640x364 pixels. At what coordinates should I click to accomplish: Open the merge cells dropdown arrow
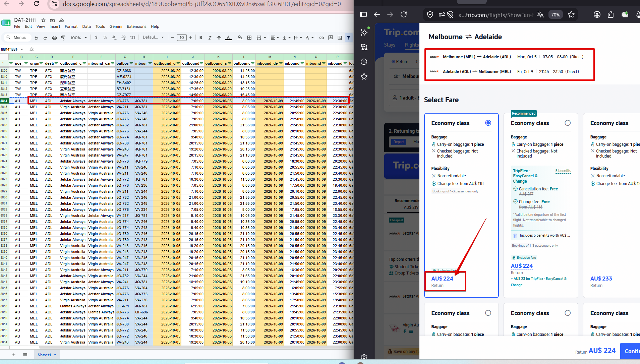265,38
